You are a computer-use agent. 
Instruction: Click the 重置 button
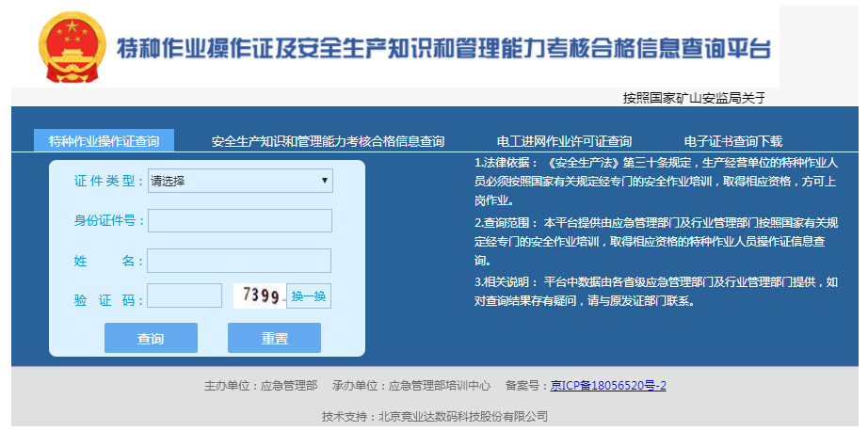click(x=275, y=338)
